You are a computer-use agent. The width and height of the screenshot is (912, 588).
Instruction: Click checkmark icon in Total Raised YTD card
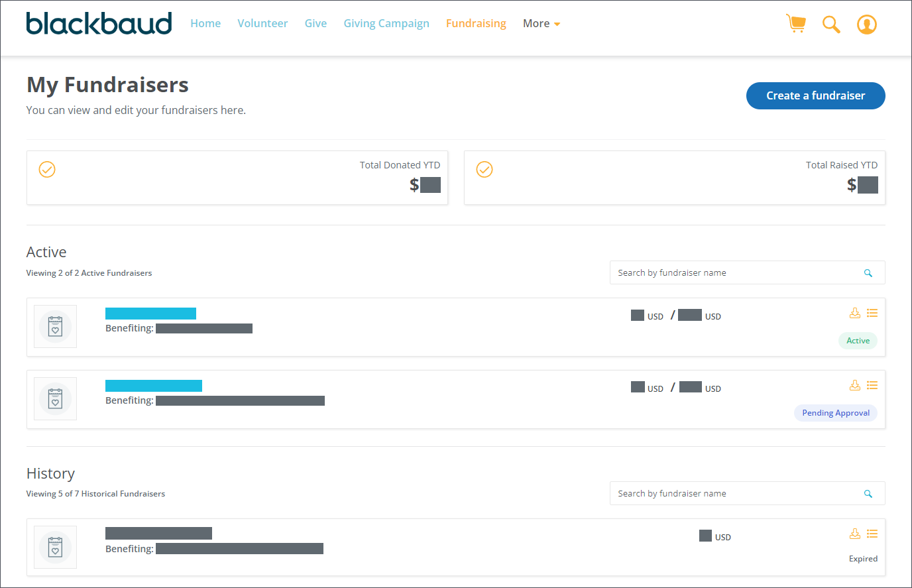point(484,170)
